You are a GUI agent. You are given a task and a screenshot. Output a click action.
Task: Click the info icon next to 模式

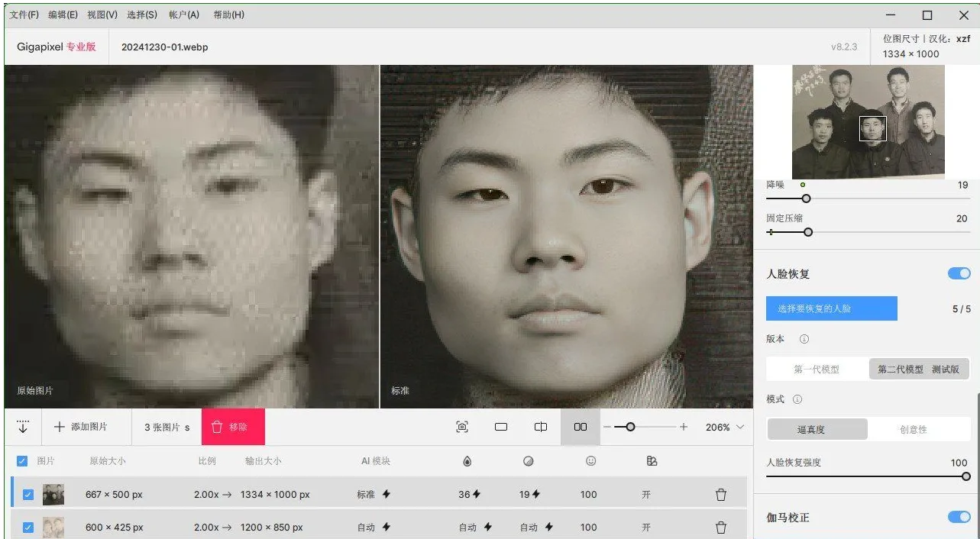(x=797, y=399)
